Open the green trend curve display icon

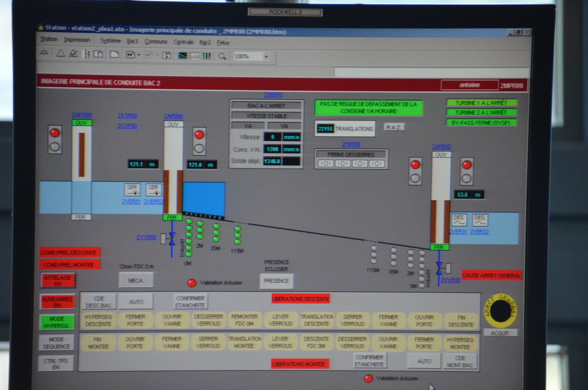pos(182,56)
